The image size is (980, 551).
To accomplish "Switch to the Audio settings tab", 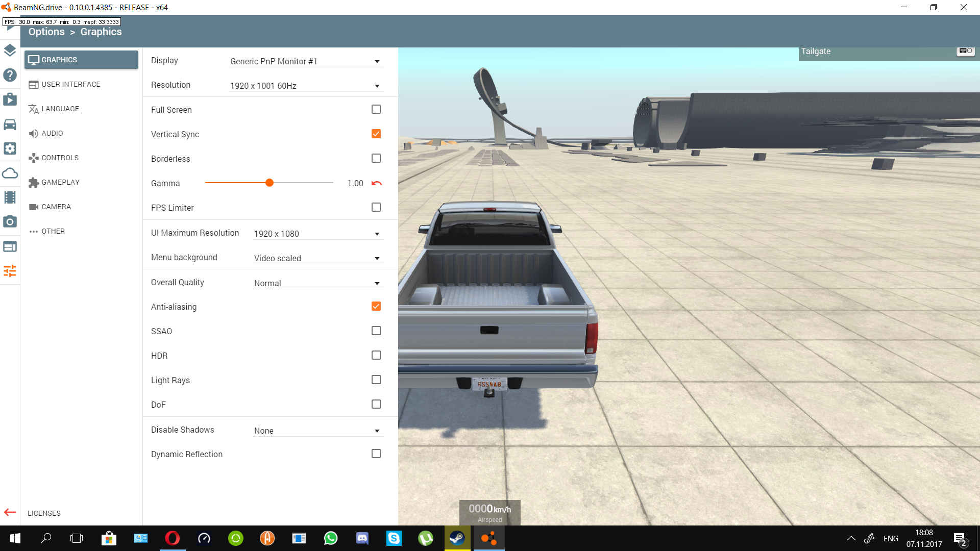I will click(52, 133).
